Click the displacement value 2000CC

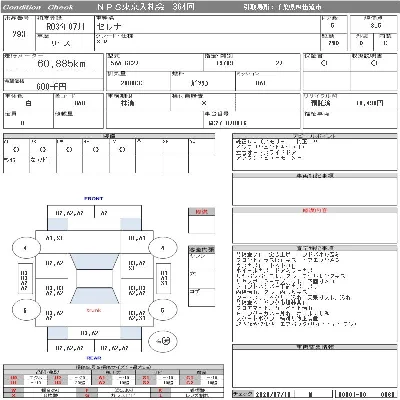pyautogui.click(x=131, y=83)
